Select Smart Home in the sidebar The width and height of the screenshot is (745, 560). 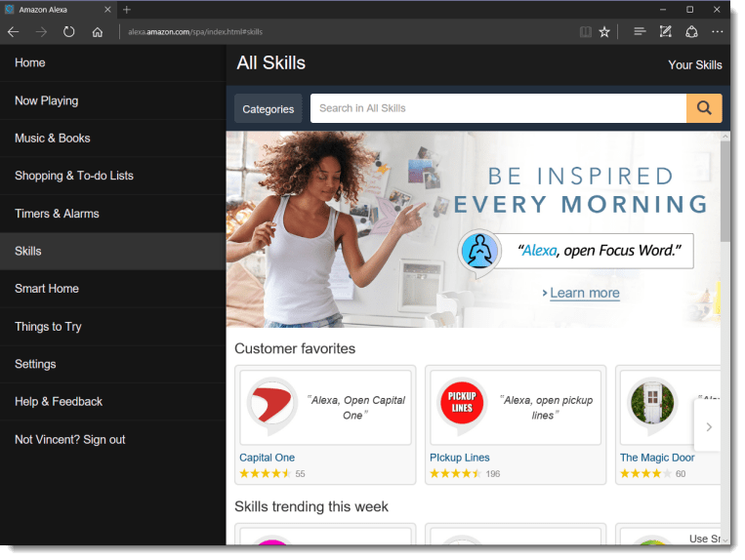pos(47,289)
